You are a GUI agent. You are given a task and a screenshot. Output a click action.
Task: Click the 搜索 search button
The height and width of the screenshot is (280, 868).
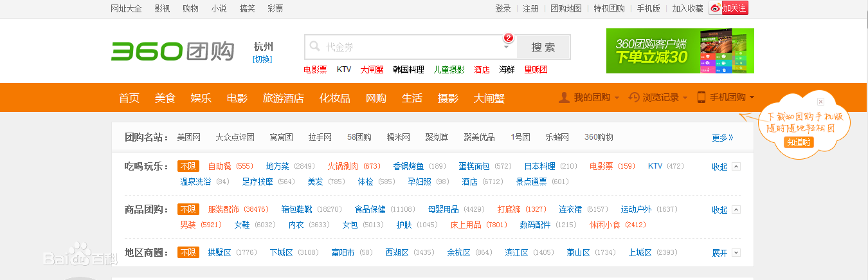(543, 47)
